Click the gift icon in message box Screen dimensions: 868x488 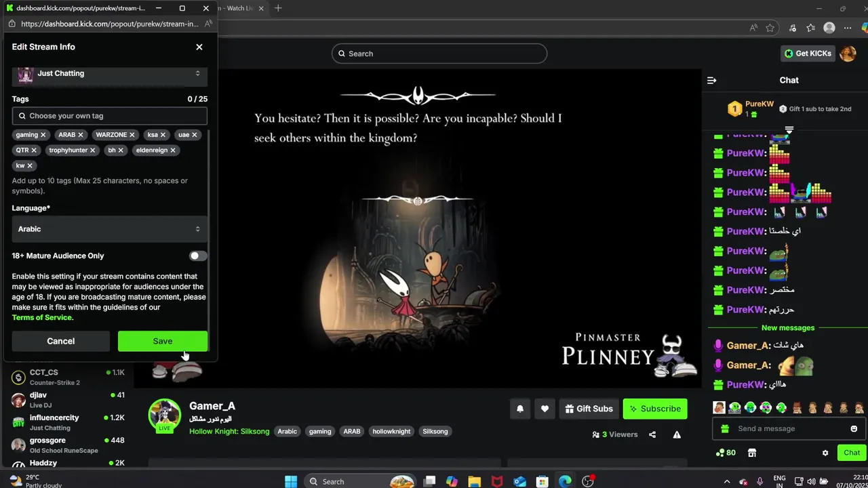point(725,428)
